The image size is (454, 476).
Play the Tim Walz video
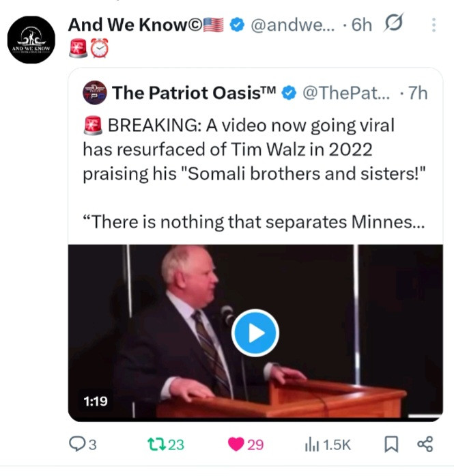[x=255, y=333]
